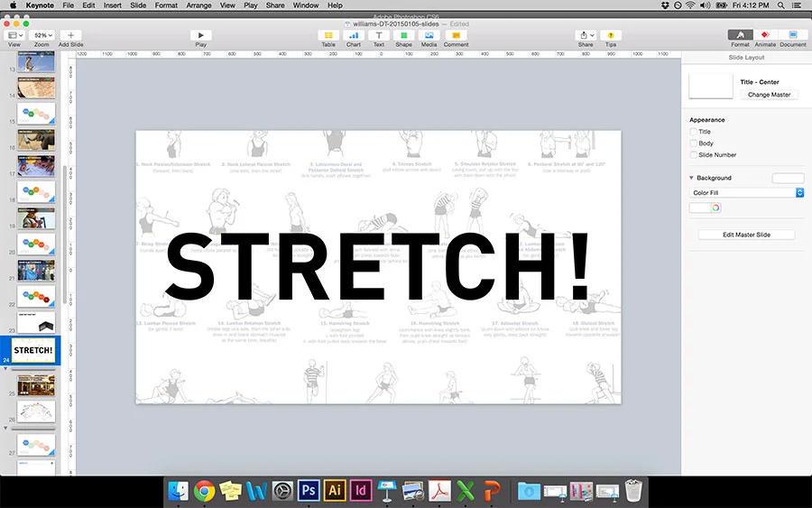
Task: Switch to the Format inspector
Action: pyautogui.click(x=741, y=34)
